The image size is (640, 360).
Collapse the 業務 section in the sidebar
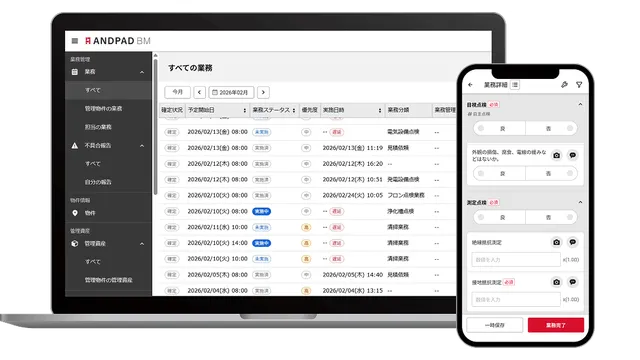(x=142, y=72)
